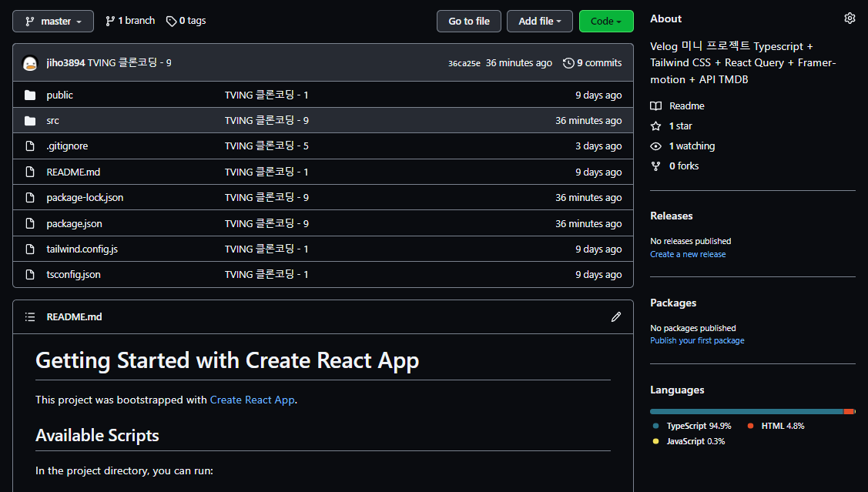Click Publish your first package link
The image size is (868, 492).
(697, 341)
